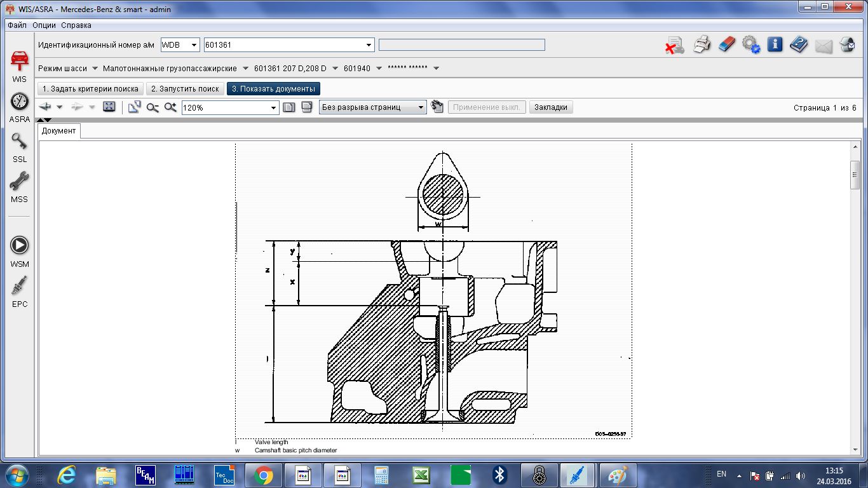Open the SSL module in sidebar
Screen dimensions: 868x488
pyautogui.click(x=20, y=147)
